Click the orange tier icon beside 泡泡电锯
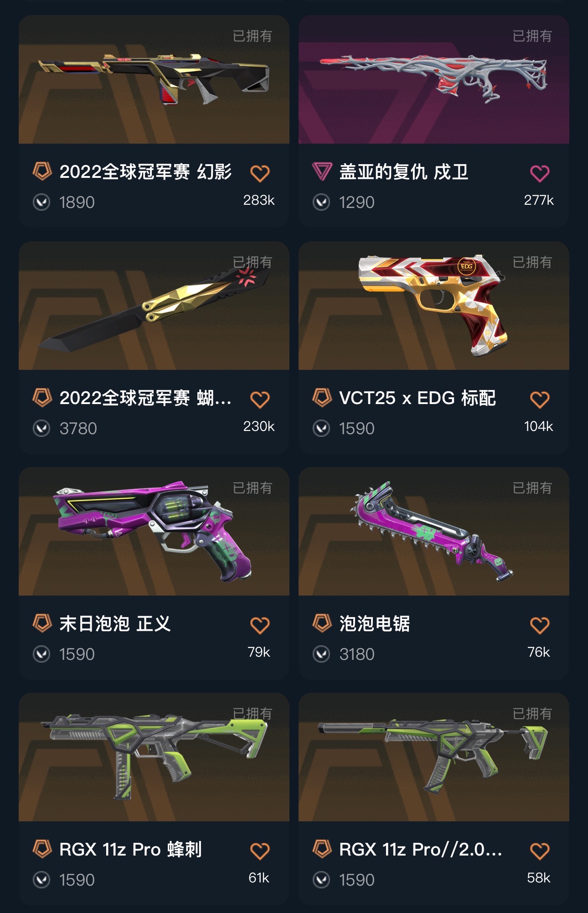The image size is (588, 913). tap(322, 623)
